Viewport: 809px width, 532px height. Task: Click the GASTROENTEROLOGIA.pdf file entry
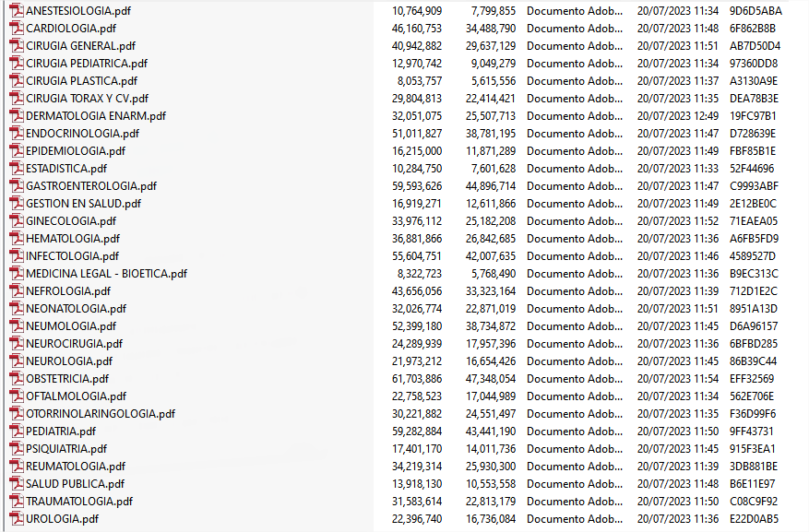pyautogui.click(x=91, y=186)
